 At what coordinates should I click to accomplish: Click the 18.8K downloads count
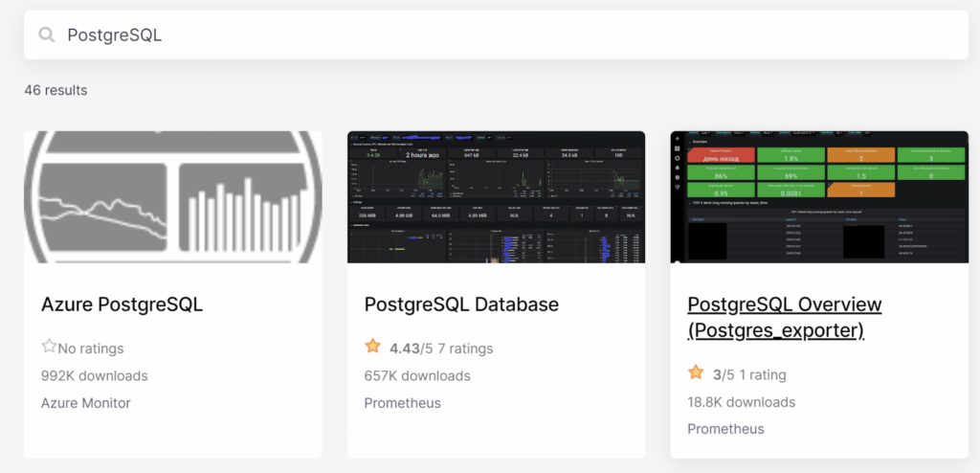[741, 401]
